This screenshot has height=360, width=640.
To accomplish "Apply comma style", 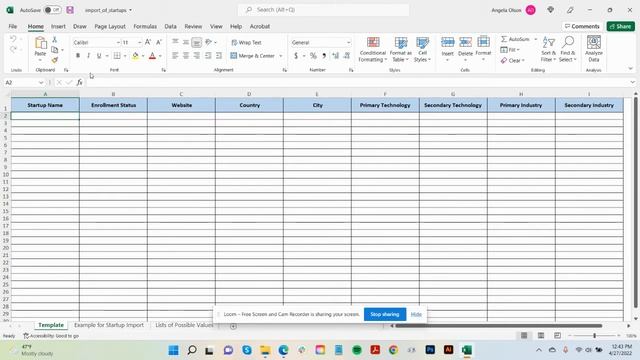I will 324,56.
